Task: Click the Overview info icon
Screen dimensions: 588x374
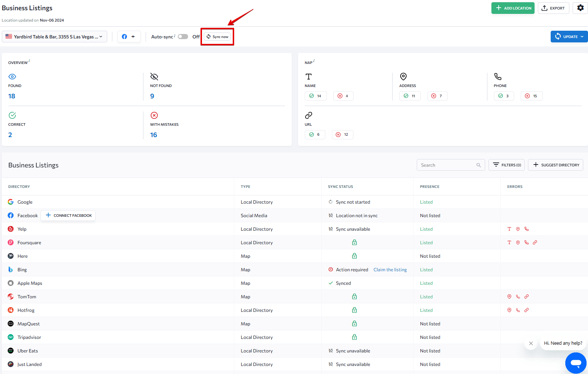Action: 29,61
